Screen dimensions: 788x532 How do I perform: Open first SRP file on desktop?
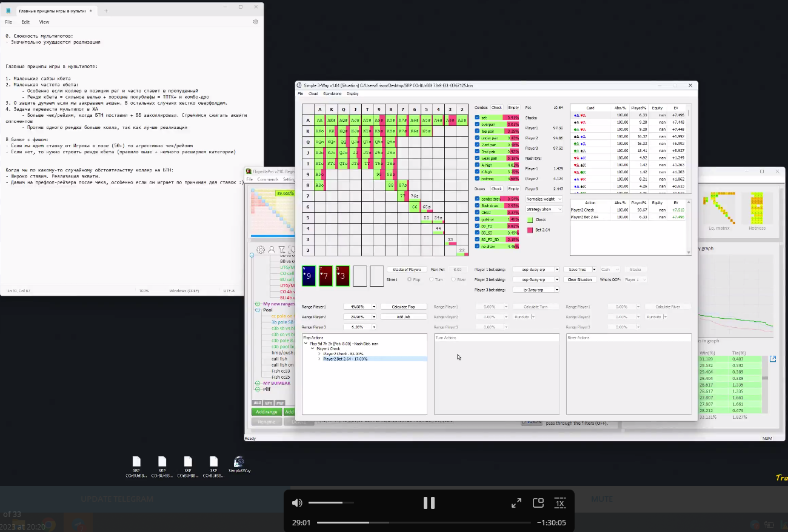136,467
